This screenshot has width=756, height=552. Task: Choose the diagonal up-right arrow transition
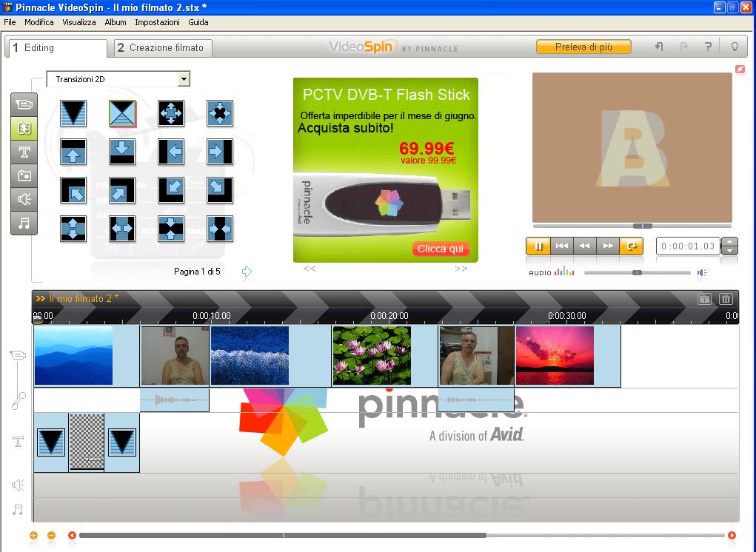[122, 190]
